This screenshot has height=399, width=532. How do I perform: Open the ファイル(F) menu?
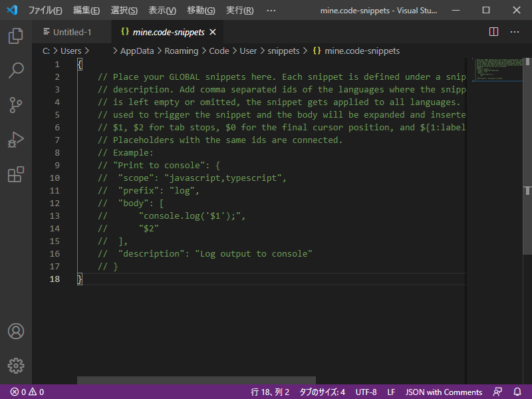(x=45, y=10)
